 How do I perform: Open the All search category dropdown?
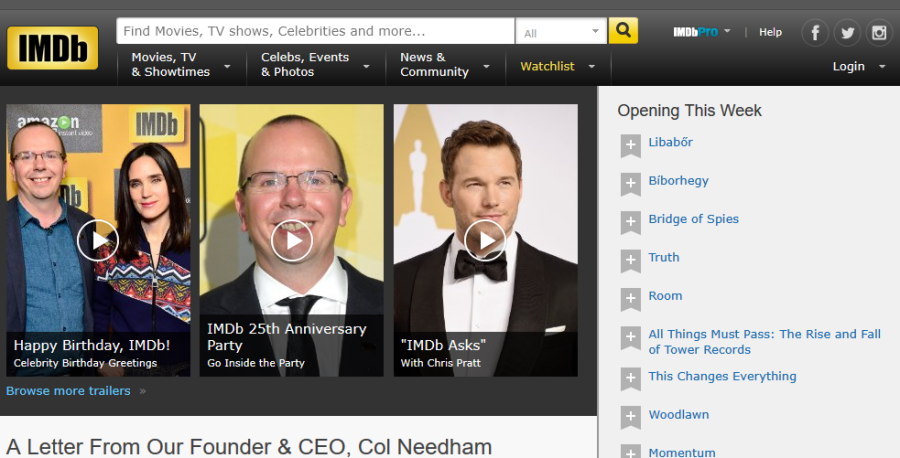[x=561, y=33]
